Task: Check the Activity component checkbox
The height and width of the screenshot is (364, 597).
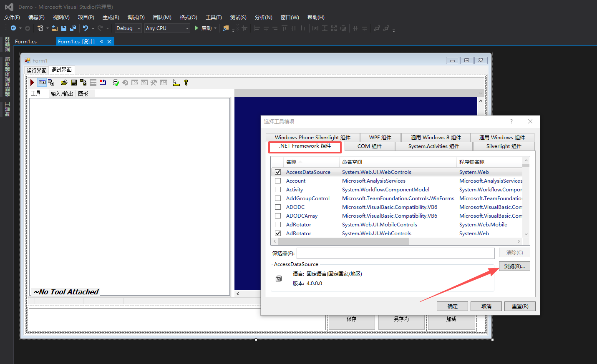Action: coord(278,189)
